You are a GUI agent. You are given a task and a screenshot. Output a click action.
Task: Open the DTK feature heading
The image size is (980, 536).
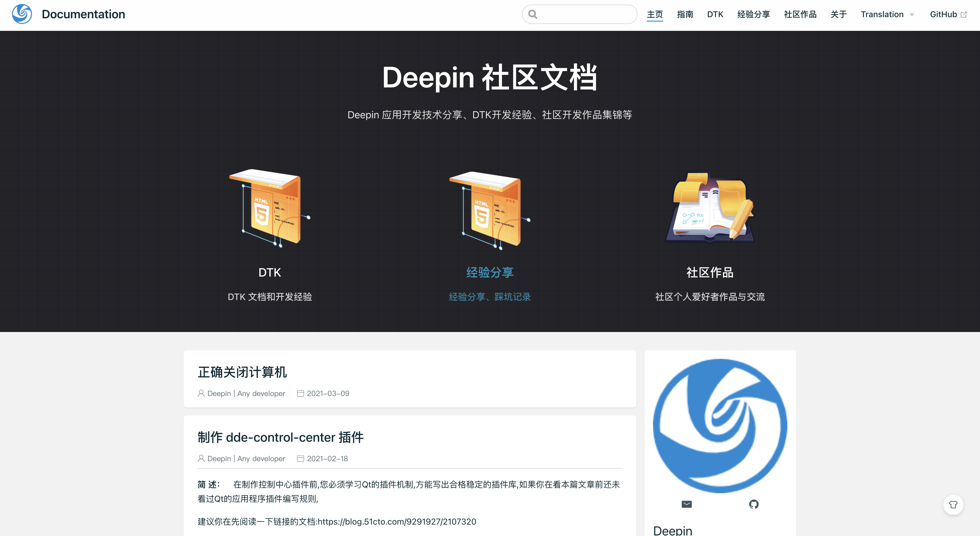(x=270, y=272)
